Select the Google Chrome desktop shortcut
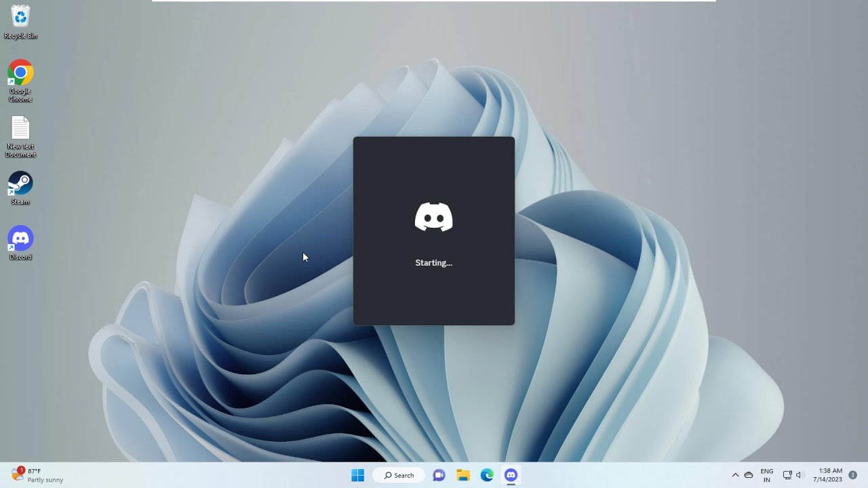This screenshot has height=488, width=868. [20, 81]
